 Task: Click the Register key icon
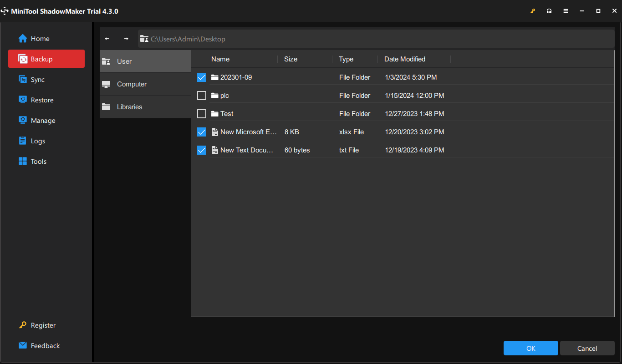click(23, 325)
